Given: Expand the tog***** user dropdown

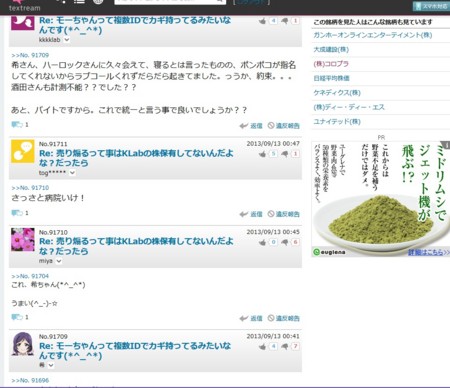Looking at the screenshot, I should 72,173.
